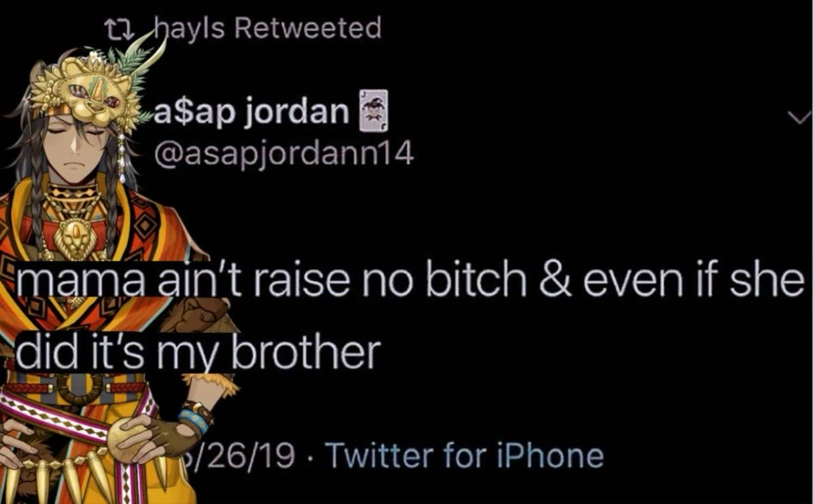Open a$ap jordan's profile name
This screenshot has height=504, width=814.
click(251, 111)
